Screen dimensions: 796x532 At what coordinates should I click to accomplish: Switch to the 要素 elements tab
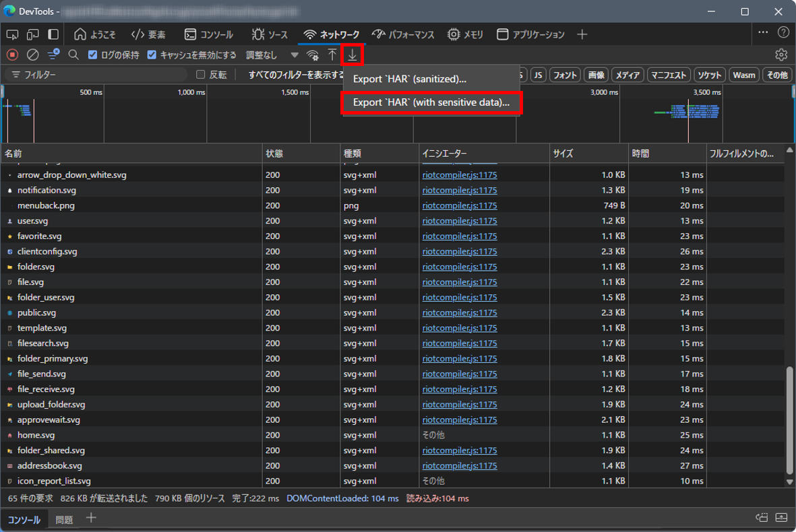click(x=148, y=34)
